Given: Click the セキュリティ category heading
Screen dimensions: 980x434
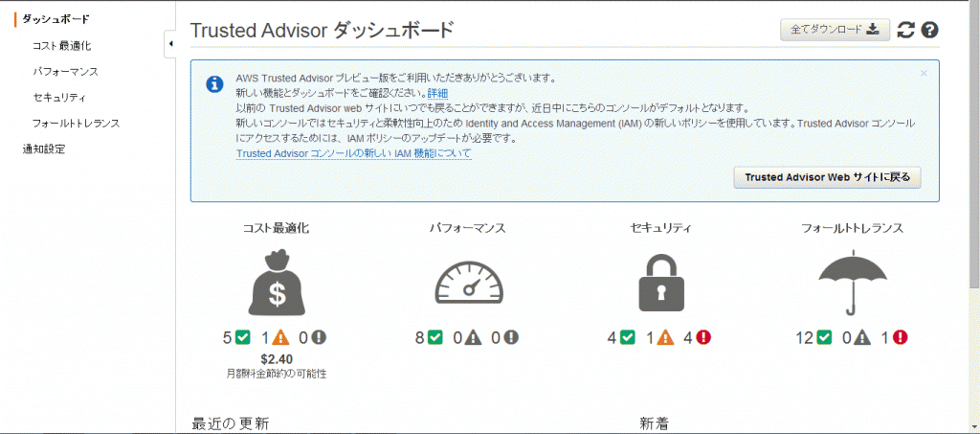Looking at the screenshot, I should 661,228.
